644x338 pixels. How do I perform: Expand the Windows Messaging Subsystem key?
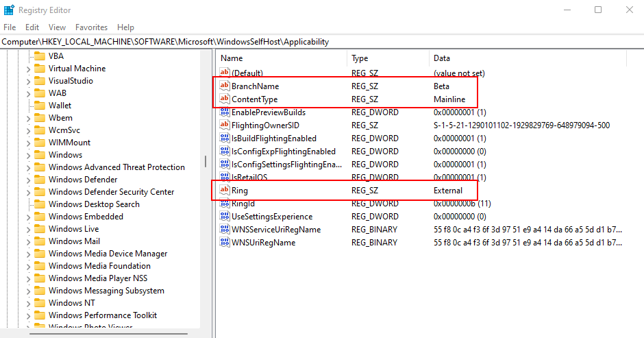[28, 291]
